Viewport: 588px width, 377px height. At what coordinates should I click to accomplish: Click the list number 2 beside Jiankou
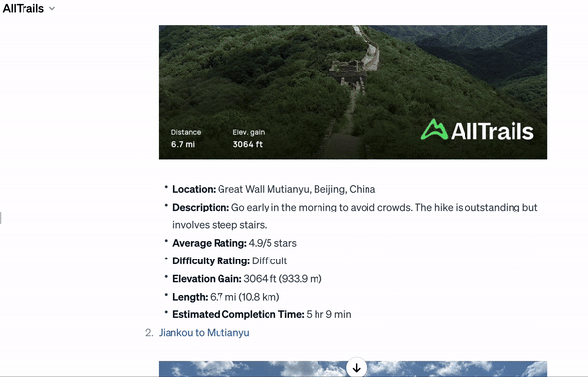(149, 333)
